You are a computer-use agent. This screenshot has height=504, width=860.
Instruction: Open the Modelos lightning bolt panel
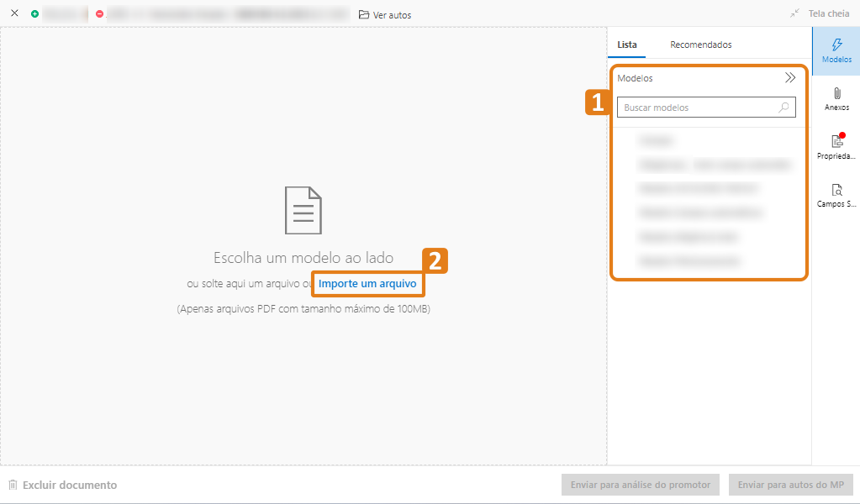pos(836,50)
